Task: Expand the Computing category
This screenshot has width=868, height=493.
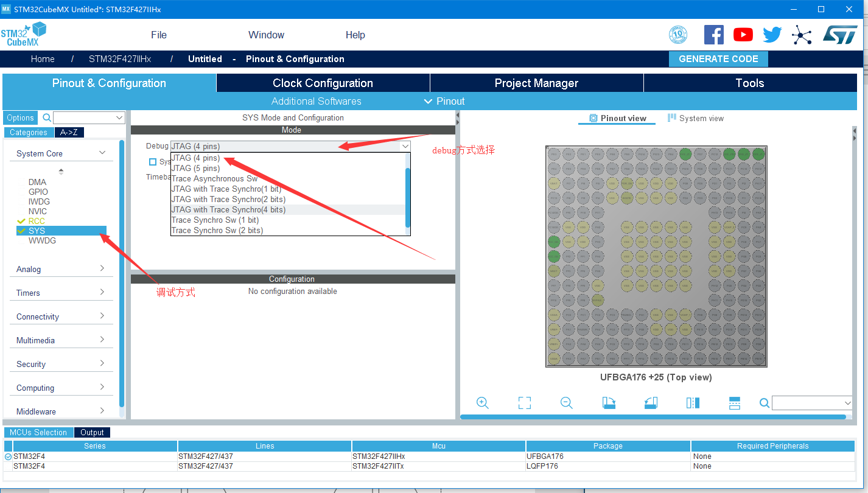Action: [102, 387]
